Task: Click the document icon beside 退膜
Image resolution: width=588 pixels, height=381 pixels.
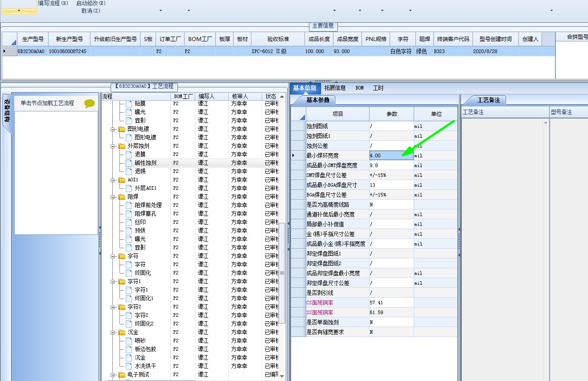Action: 129,155
